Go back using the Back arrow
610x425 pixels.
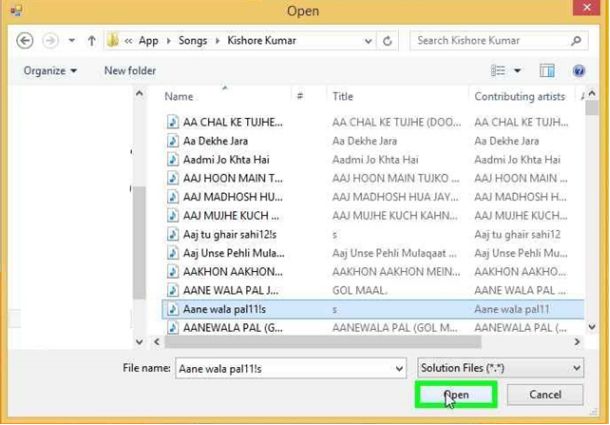(x=25, y=40)
